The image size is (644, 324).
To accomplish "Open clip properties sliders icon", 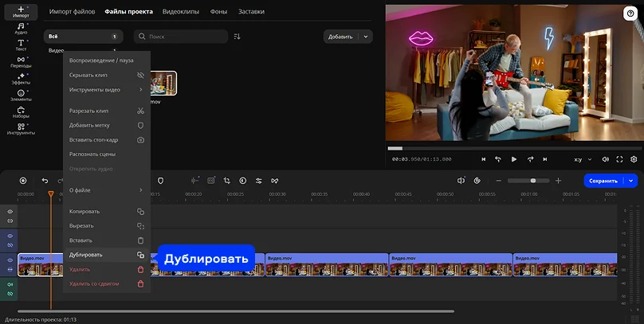I will point(259,181).
